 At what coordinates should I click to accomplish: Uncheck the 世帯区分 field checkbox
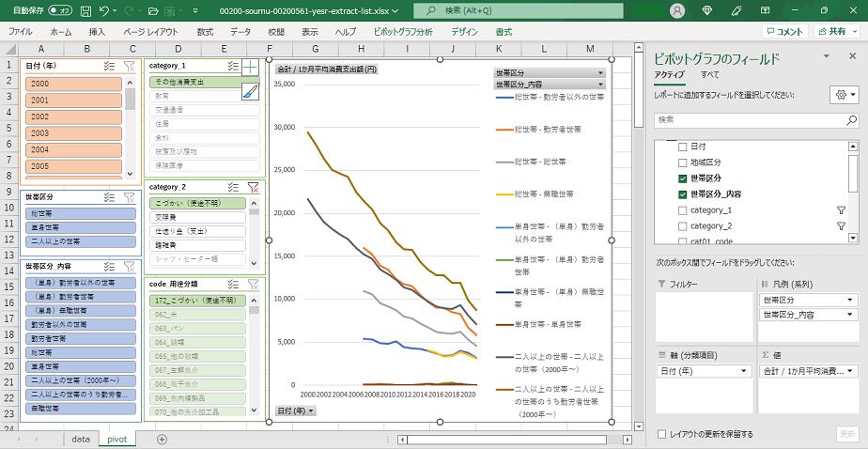(682, 178)
